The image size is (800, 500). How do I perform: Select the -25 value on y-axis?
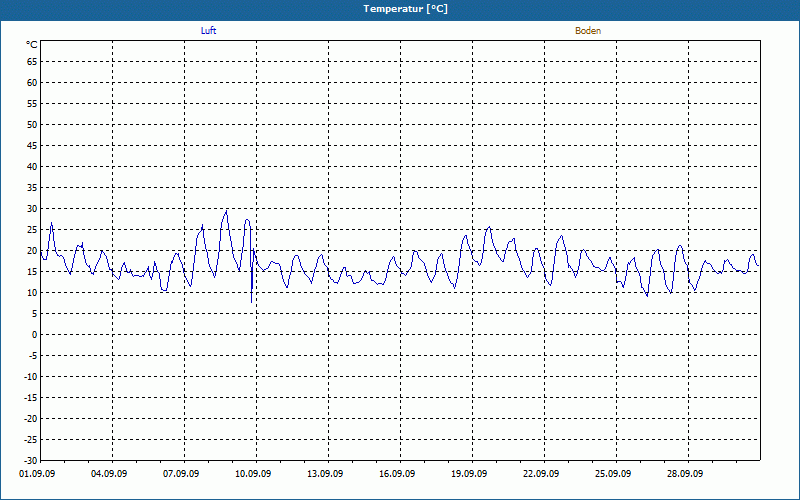(x=31, y=439)
